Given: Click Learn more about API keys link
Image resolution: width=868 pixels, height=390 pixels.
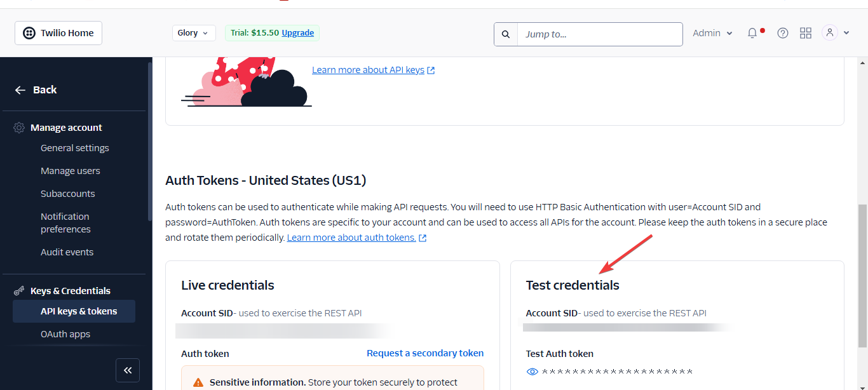Looking at the screenshot, I should click(368, 70).
